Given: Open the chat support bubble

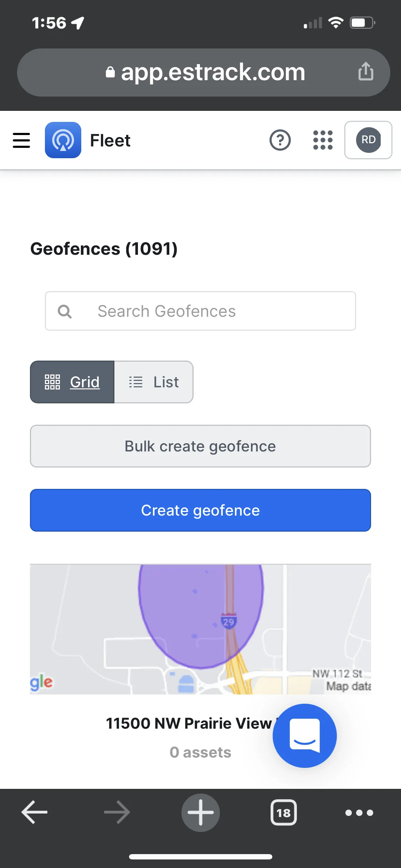Looking at the screenshot, I should (304, 735).
